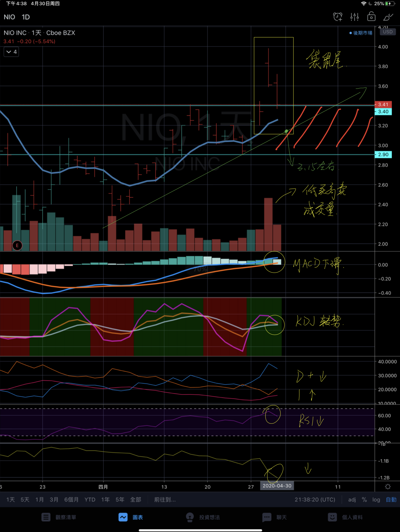Change the USD currency selector

coord(388,32)
